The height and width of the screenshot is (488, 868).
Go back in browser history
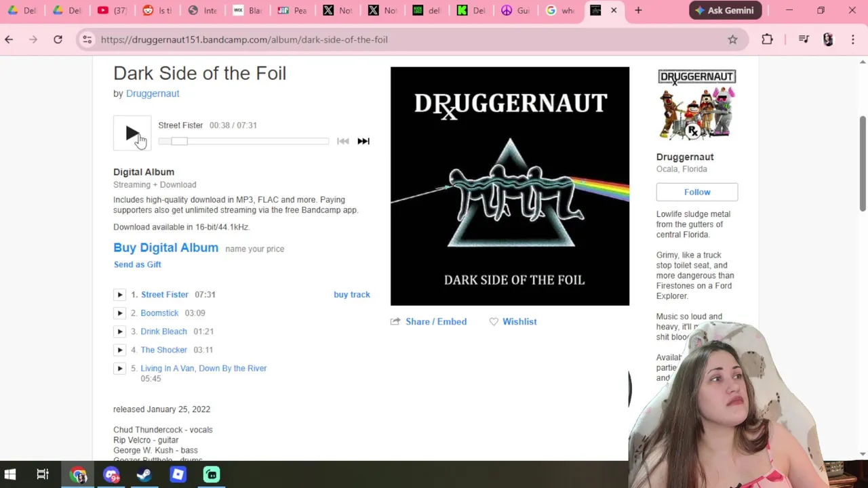click(9, 39)
